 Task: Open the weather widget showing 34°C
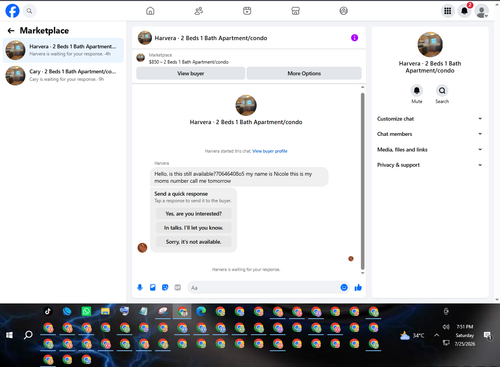[x=412, y=335]
